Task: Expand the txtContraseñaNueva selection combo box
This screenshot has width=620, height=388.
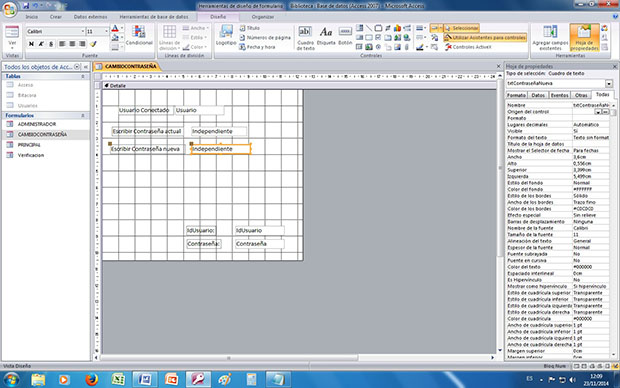Action: point(609,84)
